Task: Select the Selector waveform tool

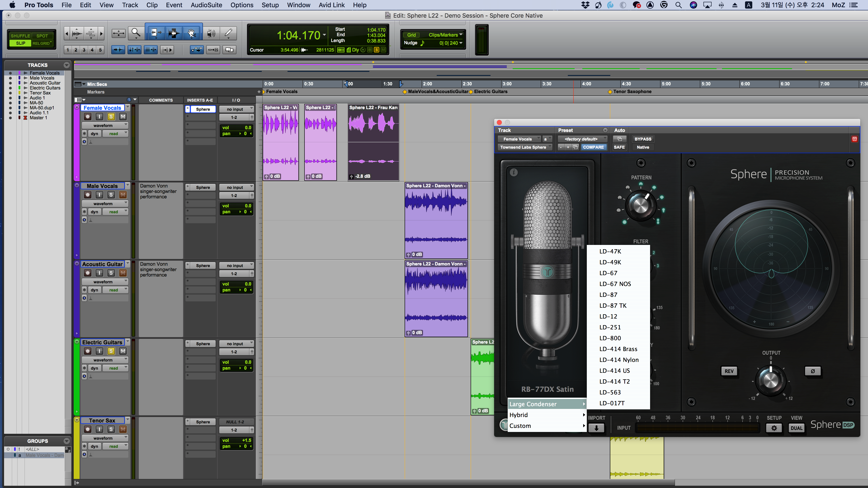Action: 174,33
